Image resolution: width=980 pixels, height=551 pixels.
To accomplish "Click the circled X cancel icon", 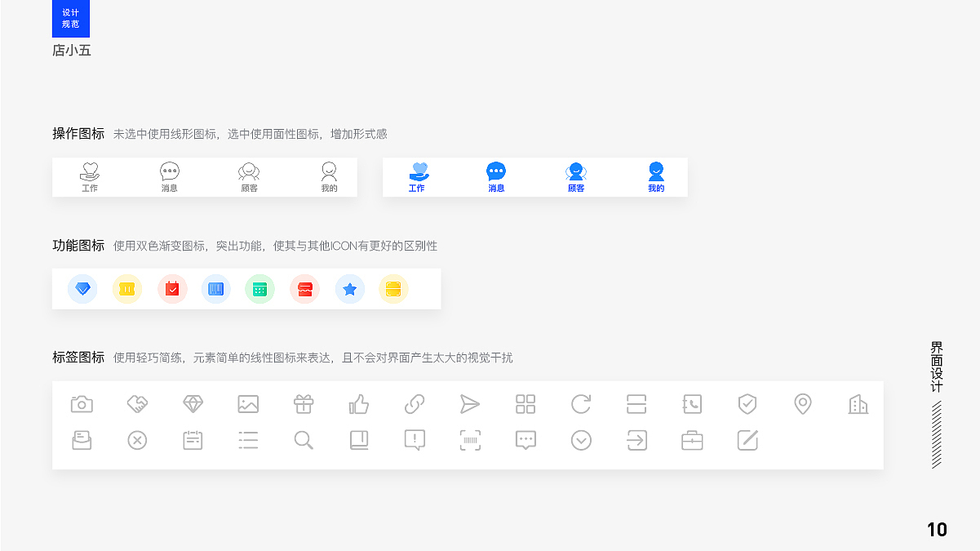I will pos(137,441).
